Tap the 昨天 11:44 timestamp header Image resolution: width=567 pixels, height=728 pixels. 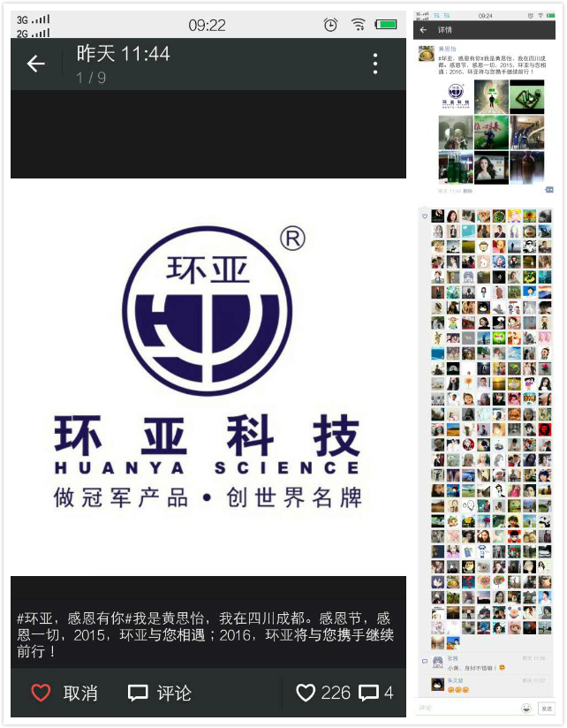click(x=124, y=54)
